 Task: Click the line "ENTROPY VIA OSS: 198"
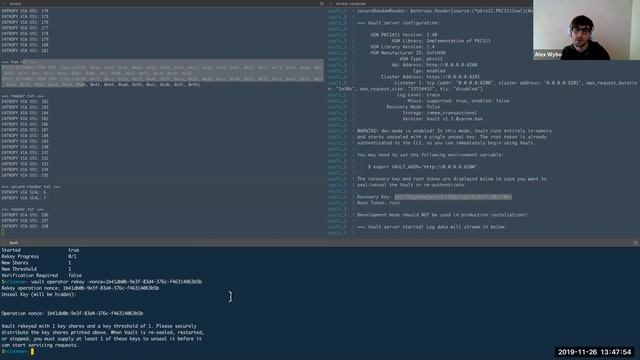[x=25, y=226]
